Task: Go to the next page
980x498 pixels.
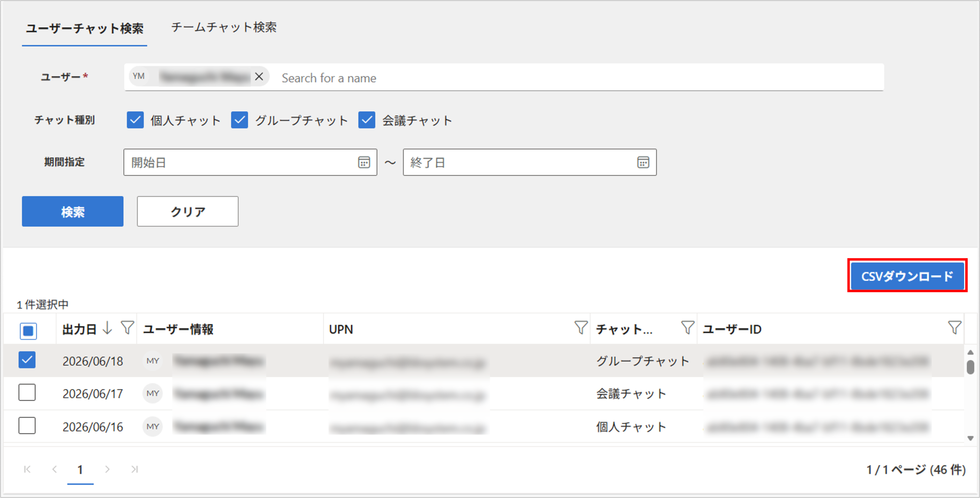Action: [107, 469]
